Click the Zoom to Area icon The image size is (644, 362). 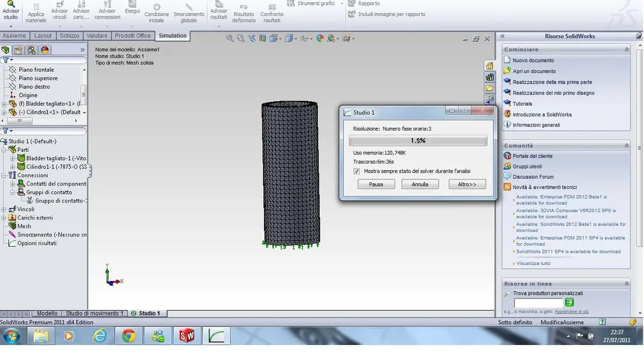(x=241, y=38)
